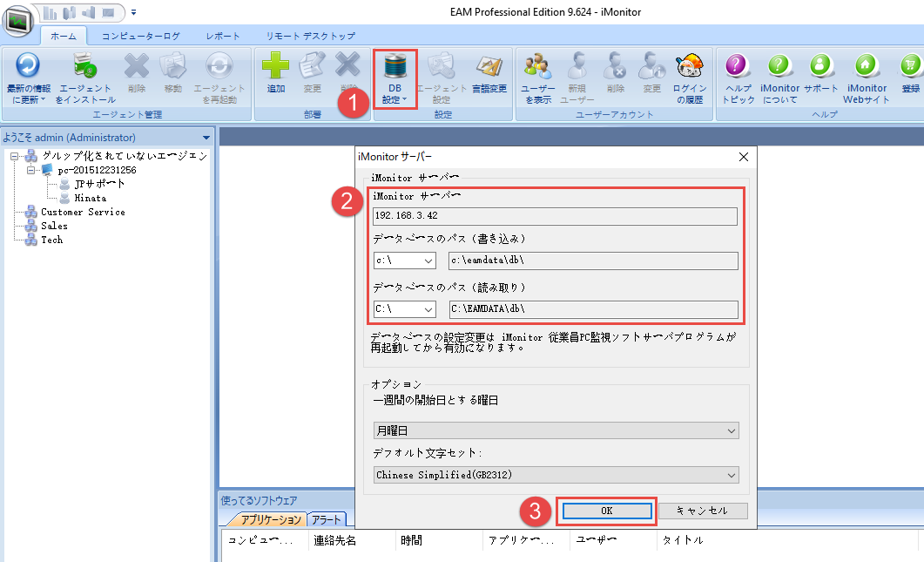This screenshot has height=562, width=924.
Task: Click the move agent icon (移動)
Action: pyautogui.click(x=172, y=65)
